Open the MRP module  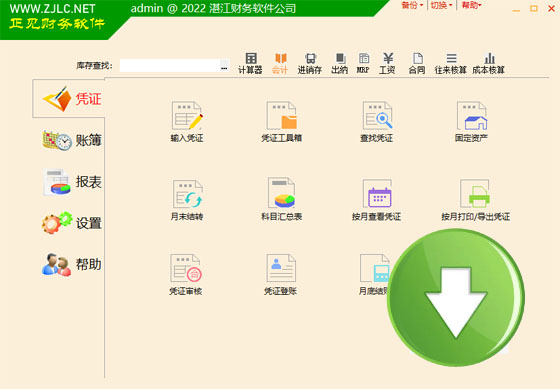coord(363,63)
